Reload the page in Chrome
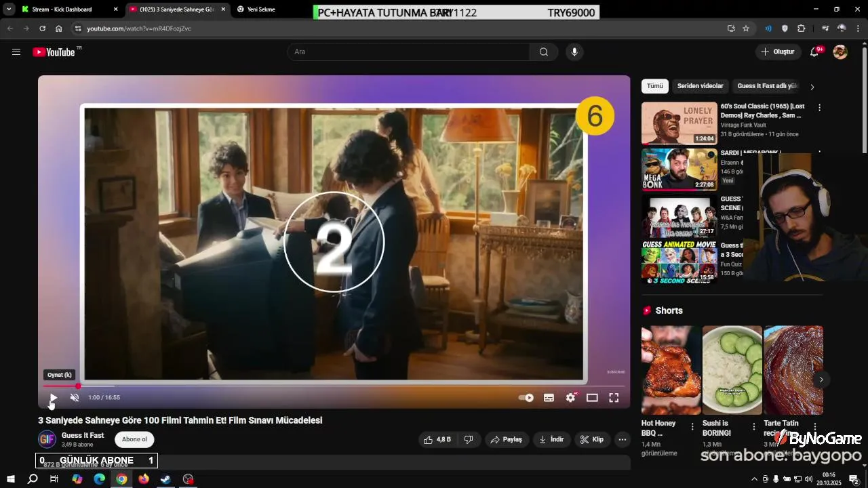 point(42,28)
